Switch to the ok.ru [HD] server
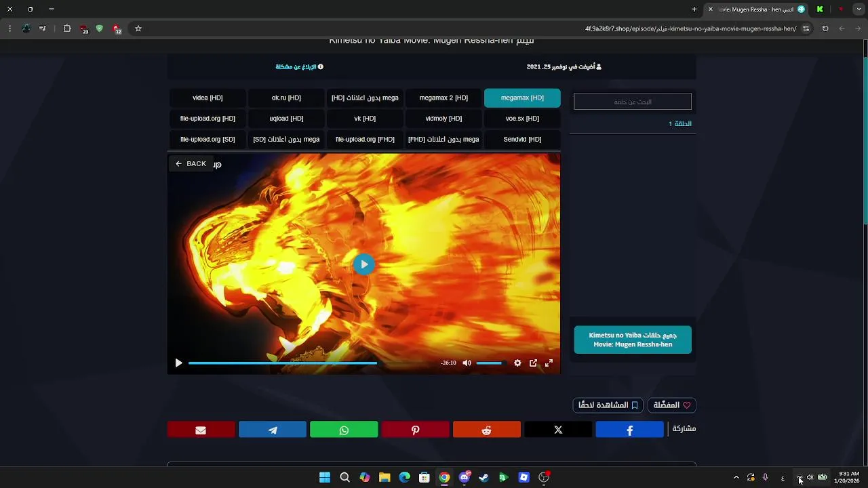Image resolution: width=868 pixels, height=488 pixels. pos(286,98)
